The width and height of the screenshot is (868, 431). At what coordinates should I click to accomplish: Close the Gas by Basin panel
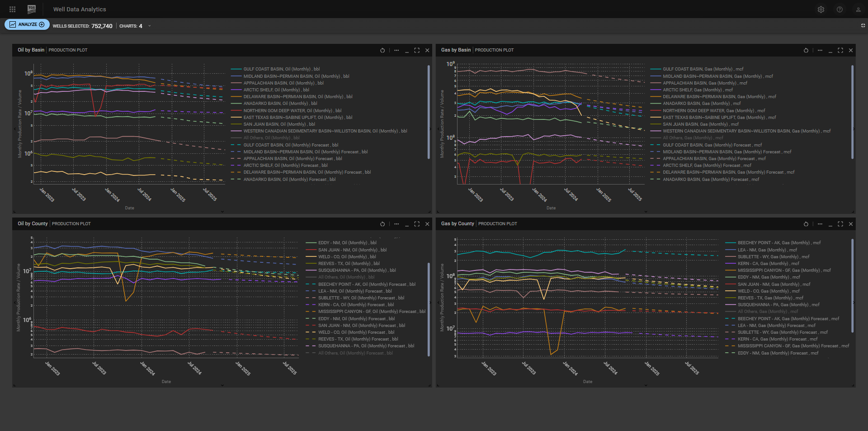click(851, 50)
